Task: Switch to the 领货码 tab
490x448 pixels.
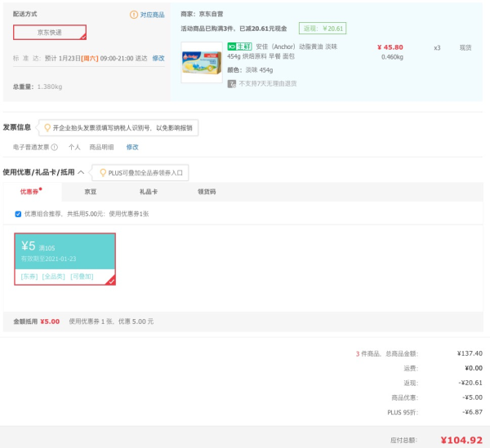Action: click(x=207, y=192)
